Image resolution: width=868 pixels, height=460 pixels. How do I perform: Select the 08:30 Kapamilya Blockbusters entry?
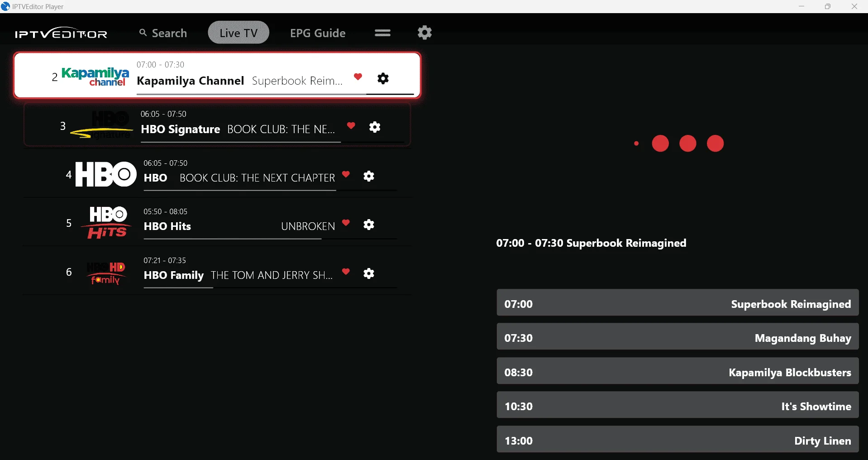[677, 371]
